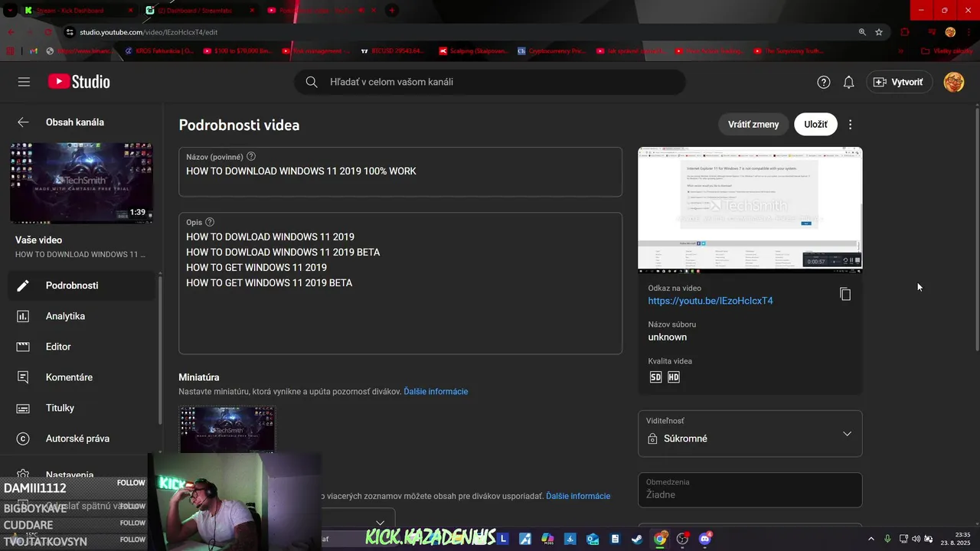
Task: Switch to the Streamlabs Dashboard browser tab
Action: [x=199, y=11]
